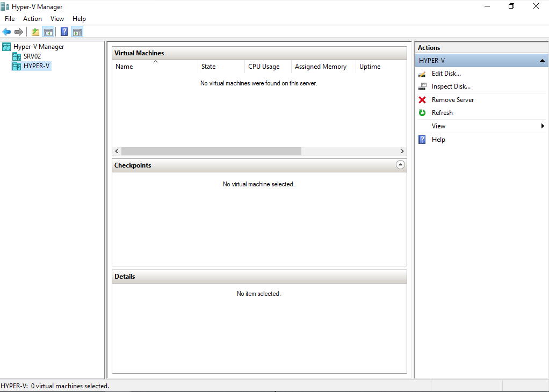Viewport: 549px width, 392px height.
Task: Open the View menu
Action: click(x=57, y=18)
